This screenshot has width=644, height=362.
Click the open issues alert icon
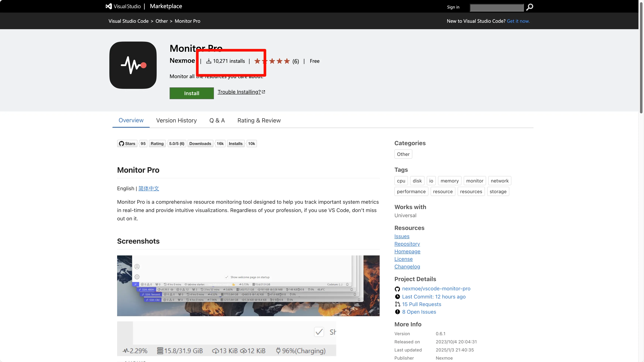397,312
